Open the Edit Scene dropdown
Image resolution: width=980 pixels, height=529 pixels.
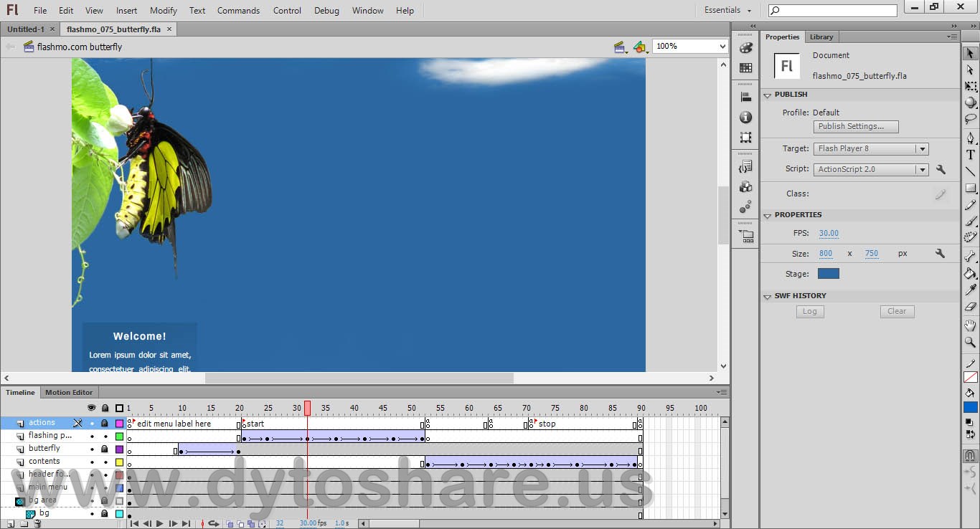coord(621,47)
